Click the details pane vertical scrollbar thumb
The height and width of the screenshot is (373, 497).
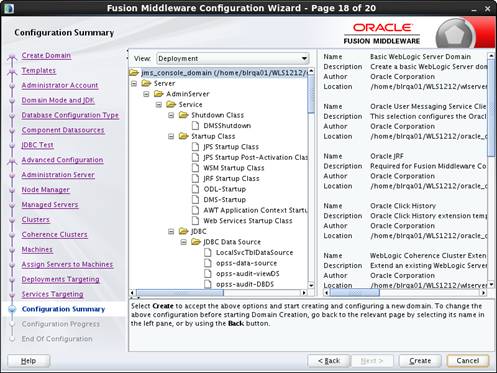point(492,107)
